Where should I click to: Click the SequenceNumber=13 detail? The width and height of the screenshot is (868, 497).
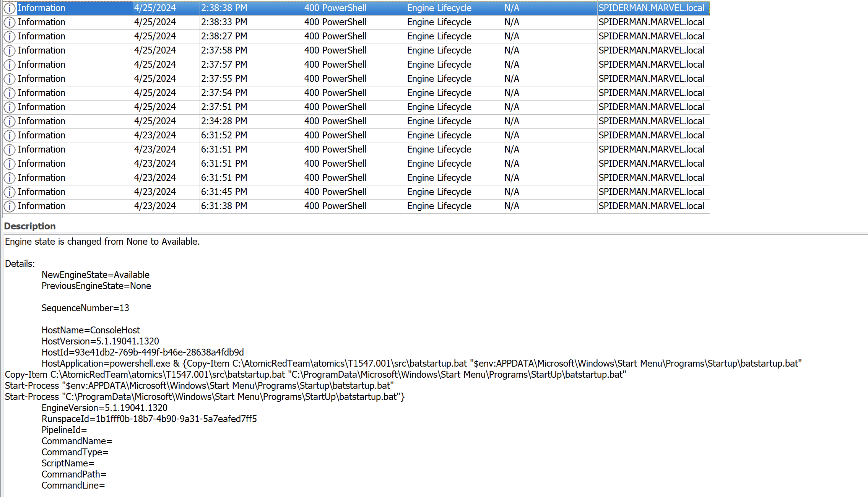(85, 308)
